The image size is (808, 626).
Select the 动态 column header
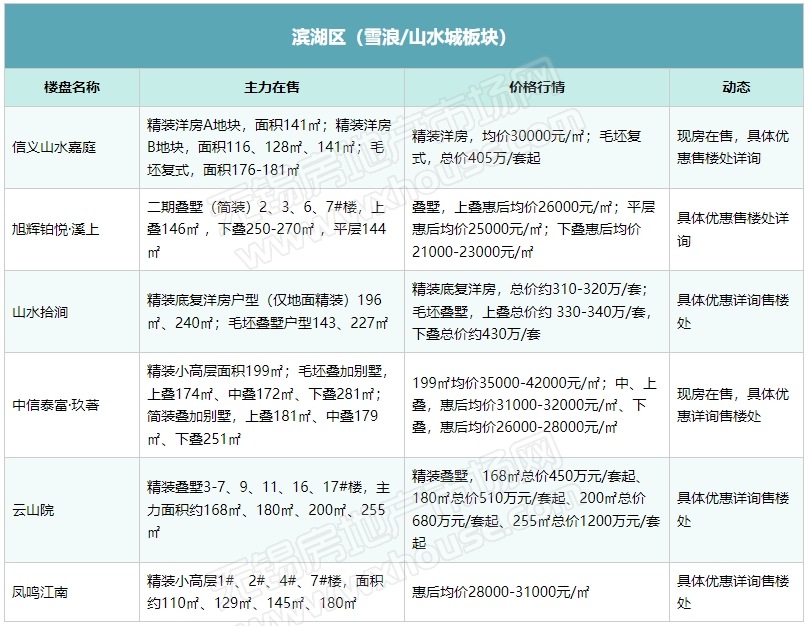pos(736,87)
